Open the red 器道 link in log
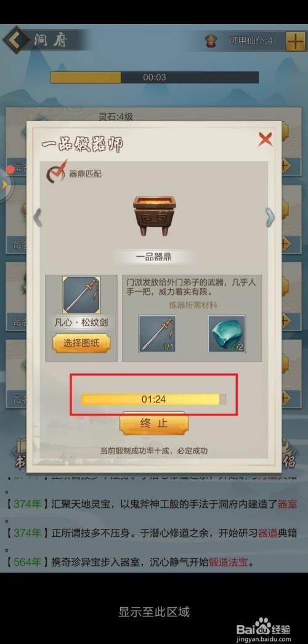The image size is (308, 644). coord(267,533)
